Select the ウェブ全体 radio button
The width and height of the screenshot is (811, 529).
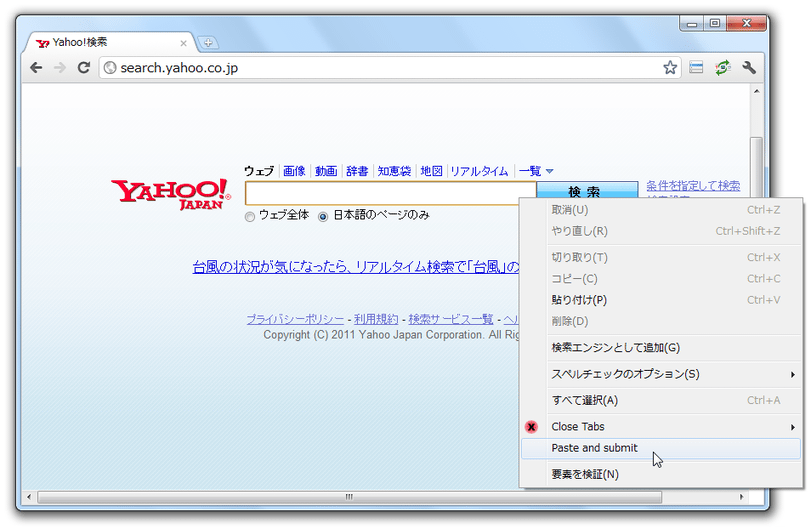click(250, 217)
